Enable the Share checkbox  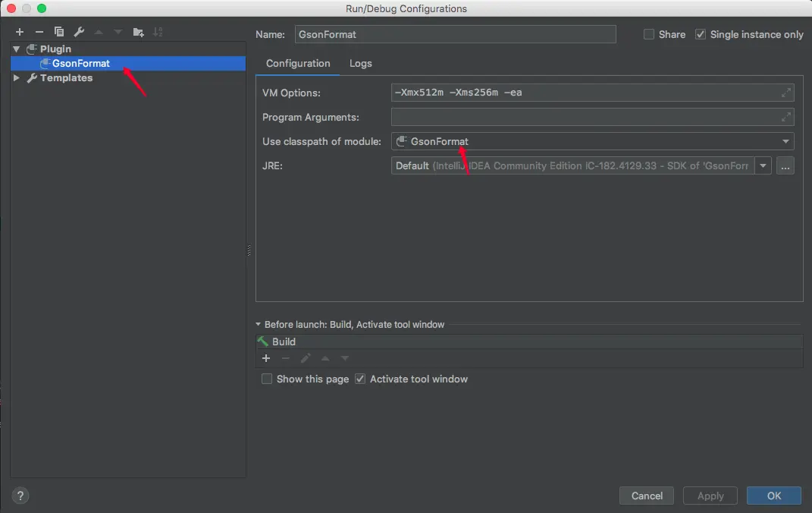pos(649,34)
